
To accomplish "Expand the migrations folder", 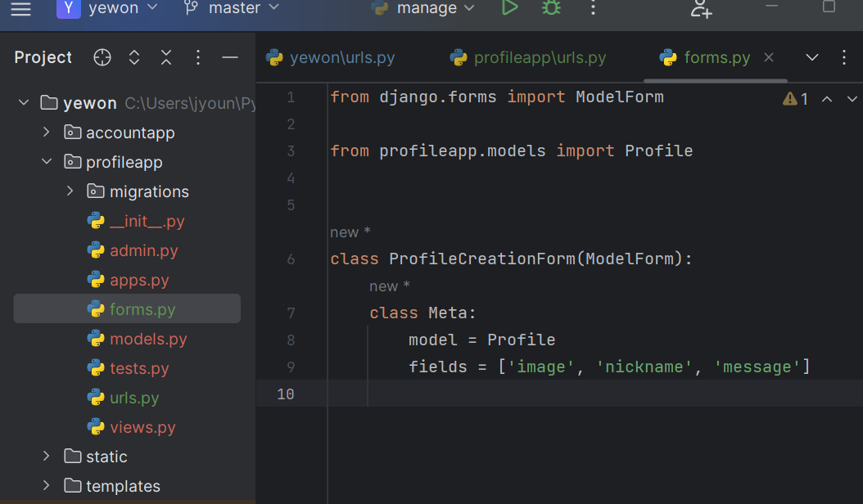I will pyautogui.click(x=70, y=191).
